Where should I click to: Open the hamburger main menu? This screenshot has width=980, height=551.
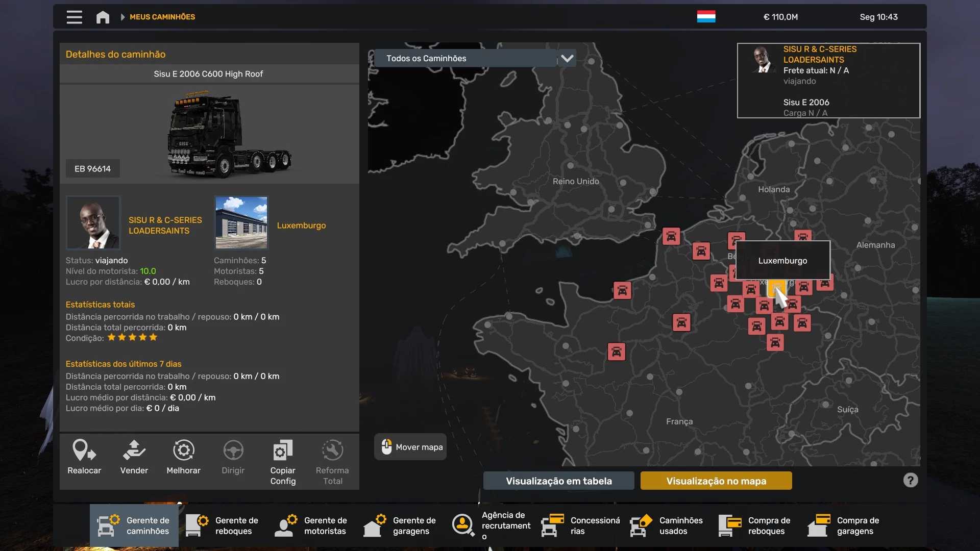point(74,17)
